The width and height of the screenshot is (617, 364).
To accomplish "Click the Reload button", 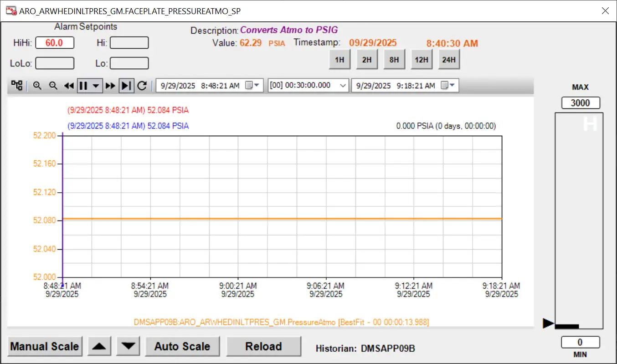I will (263, 346).
